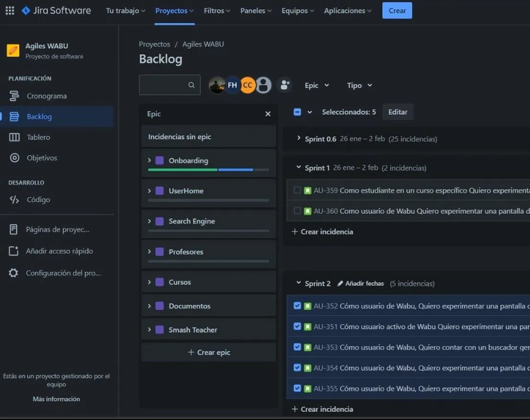Screen dimensions: 530x420
Task: Uncheck the AU-352 issue checkbox
Action: 297,306
